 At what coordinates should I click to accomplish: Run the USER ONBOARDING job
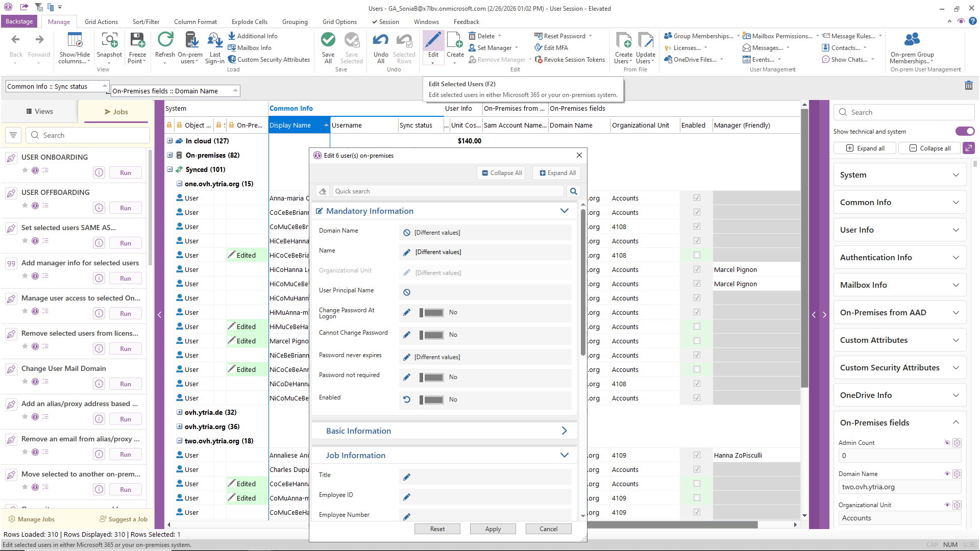[126, 173]
